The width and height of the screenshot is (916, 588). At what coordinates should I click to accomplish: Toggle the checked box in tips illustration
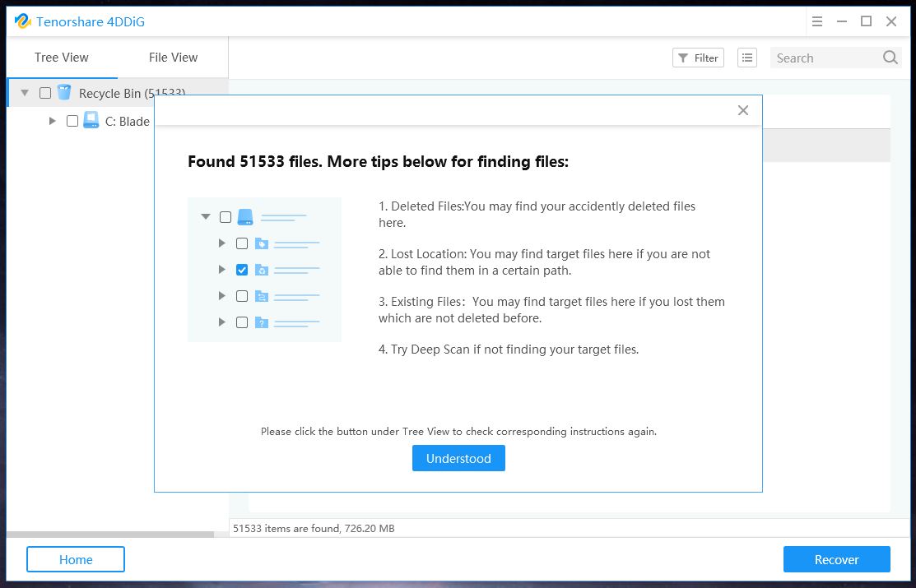[x=242, y=270]
